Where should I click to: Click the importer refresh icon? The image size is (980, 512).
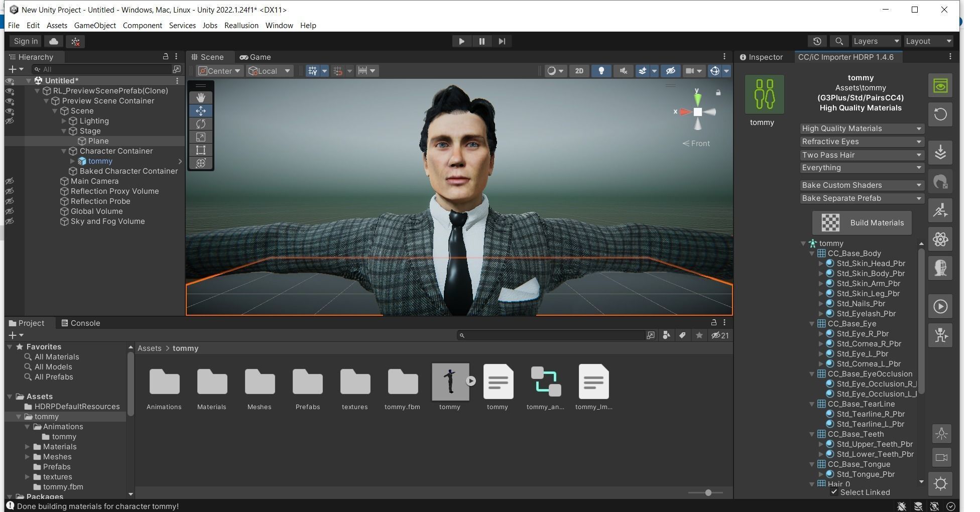tap(940, 114)
